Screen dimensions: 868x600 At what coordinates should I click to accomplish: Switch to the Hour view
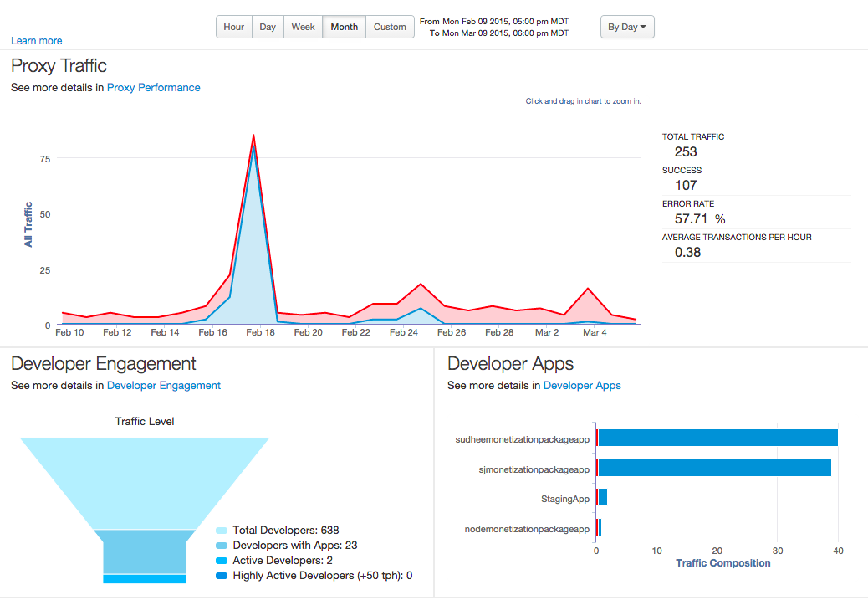233,26
